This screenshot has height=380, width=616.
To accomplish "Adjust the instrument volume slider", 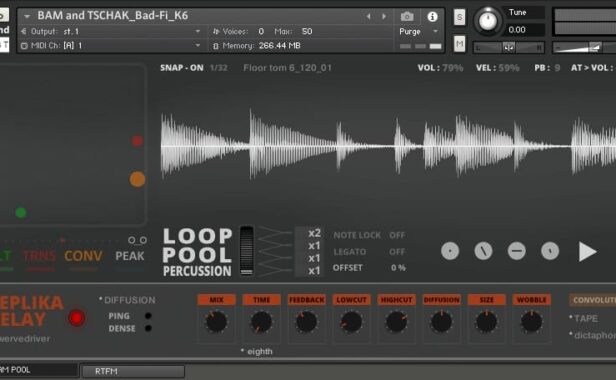I will [584, 48].
